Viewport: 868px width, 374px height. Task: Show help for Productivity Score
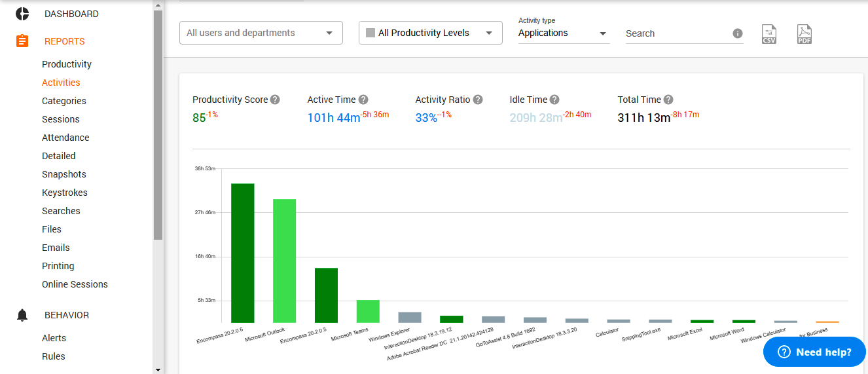[x=275, y=100]
